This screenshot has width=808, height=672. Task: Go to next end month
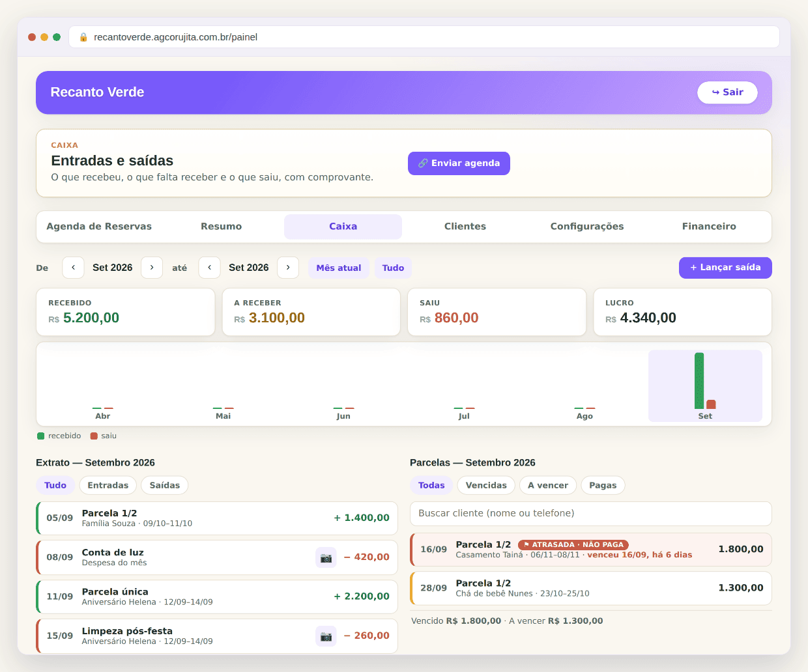click(x=288, y=268)
